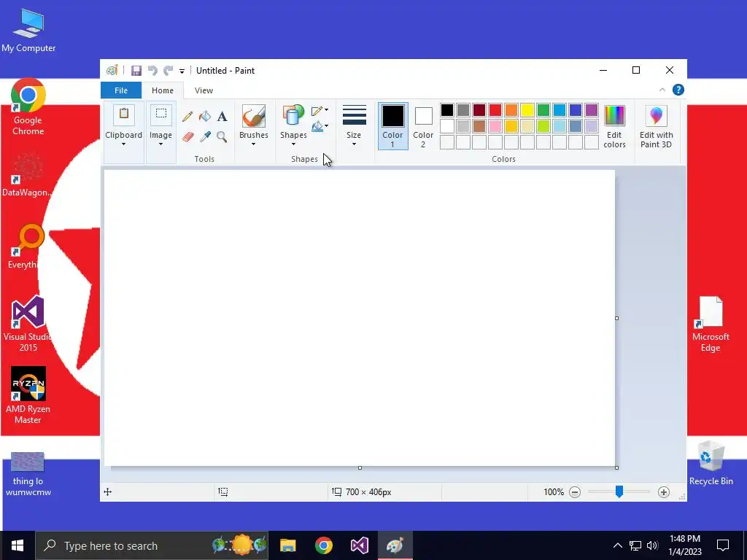This screenshot has width=747, height=560.
Task: Select the Color picker eyedropper tool
Action: click(205, 137)
